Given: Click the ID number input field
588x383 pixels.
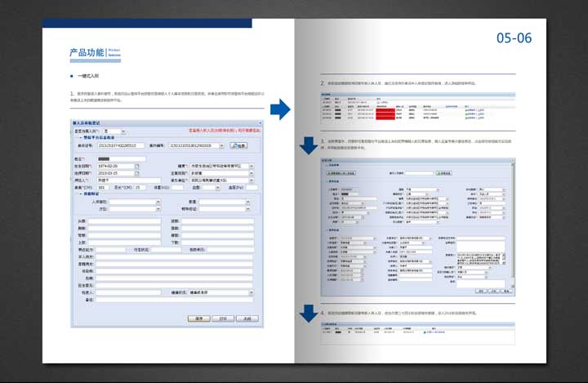Looking at the screenshot, I should coord(121,145).
